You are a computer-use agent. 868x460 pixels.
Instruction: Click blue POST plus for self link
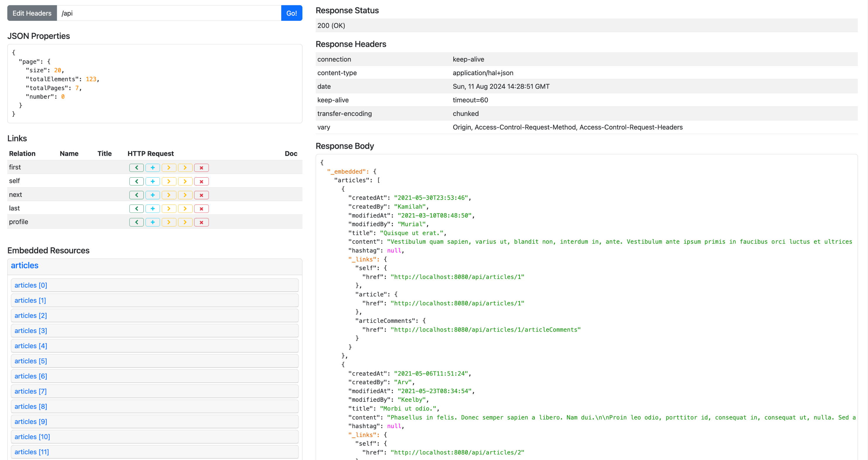pyautogui.click(x=153, y=181)
